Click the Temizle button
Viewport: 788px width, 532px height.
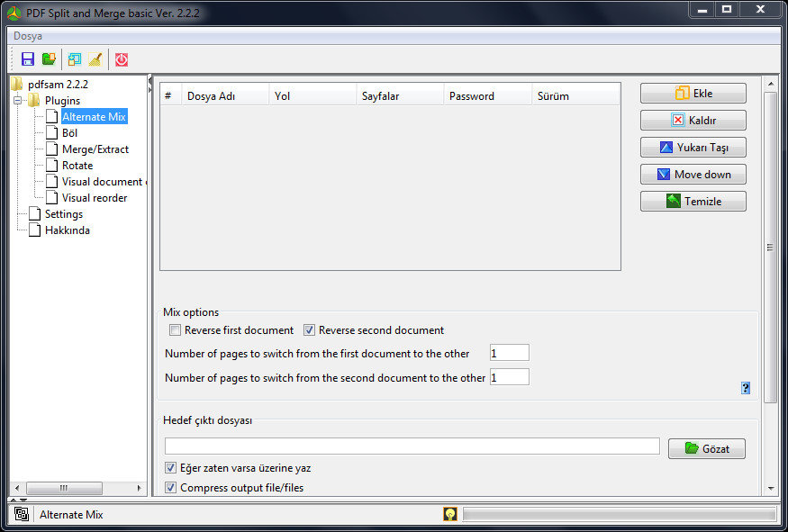coord(693,202)
